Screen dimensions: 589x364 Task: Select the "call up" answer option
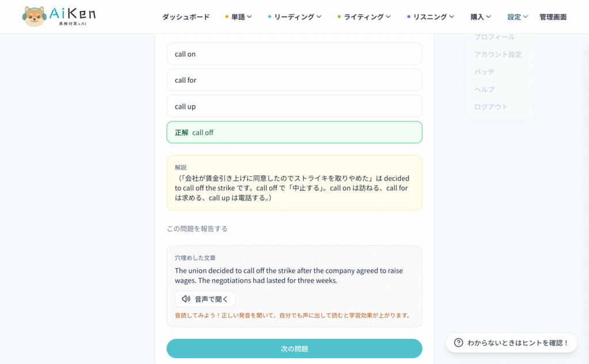(294, 106)
